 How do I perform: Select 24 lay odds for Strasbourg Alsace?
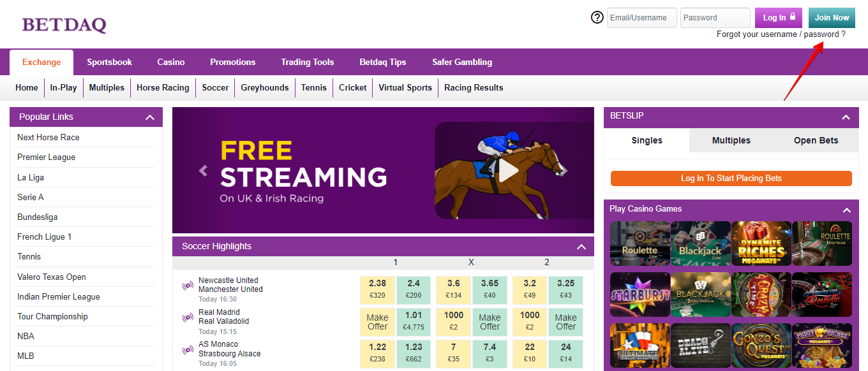565,354
